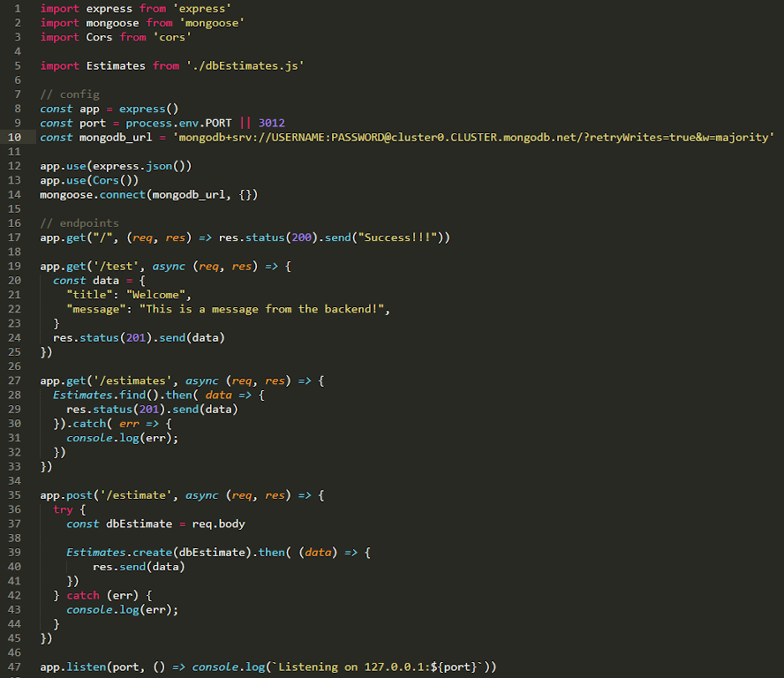Click Estimates.create on line 39

pos(119,553)
